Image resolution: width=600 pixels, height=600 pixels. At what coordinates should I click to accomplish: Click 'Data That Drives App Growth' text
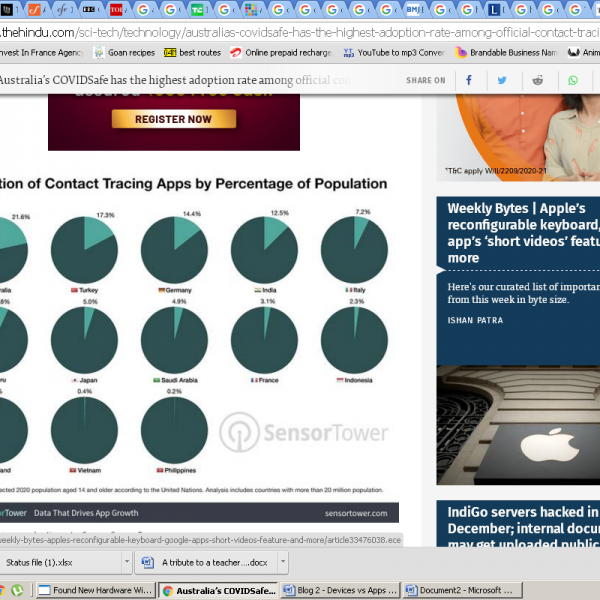point(86,513)
